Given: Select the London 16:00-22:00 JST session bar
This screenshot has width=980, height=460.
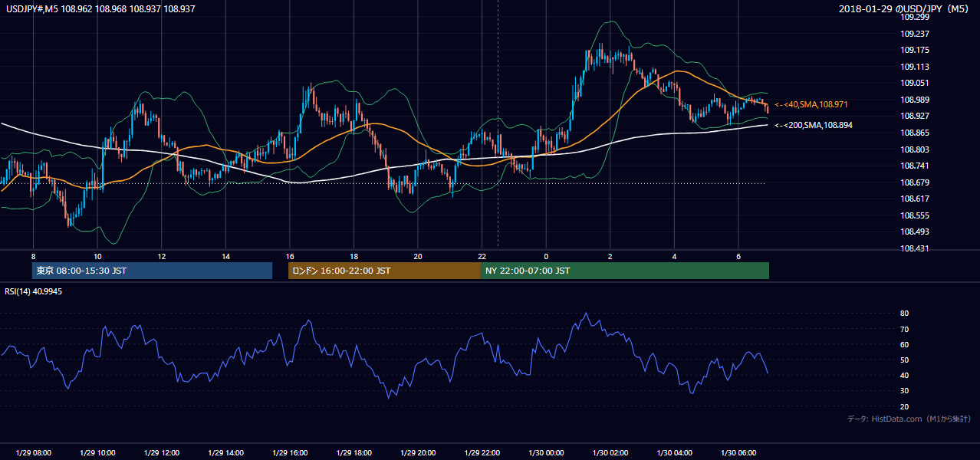Looking at the screenshot, I should [384, 271].
